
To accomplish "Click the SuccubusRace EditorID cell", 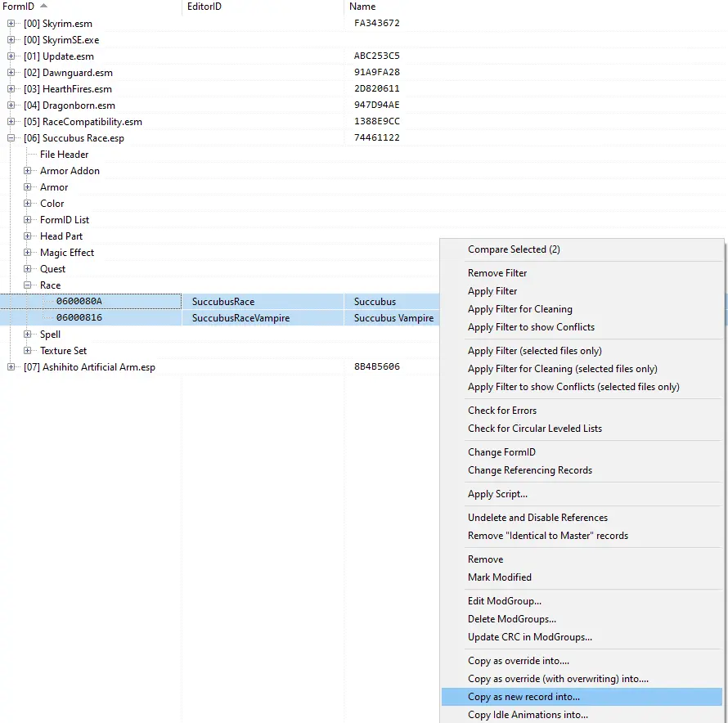I will [263, 301].
